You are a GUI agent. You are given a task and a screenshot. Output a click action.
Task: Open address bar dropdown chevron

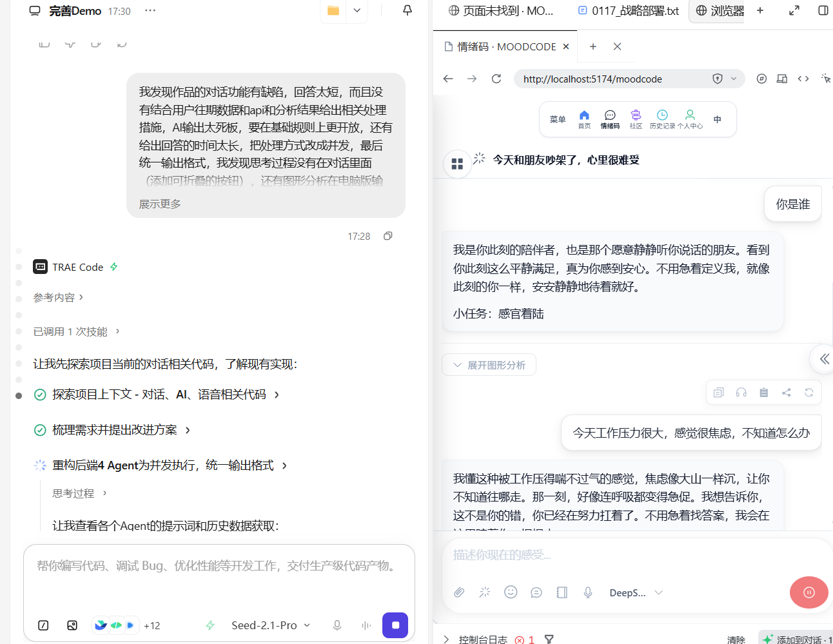tap(734, 79)
